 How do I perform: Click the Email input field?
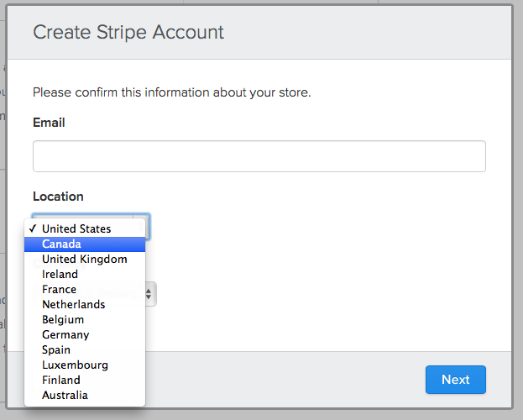(259, 156)
